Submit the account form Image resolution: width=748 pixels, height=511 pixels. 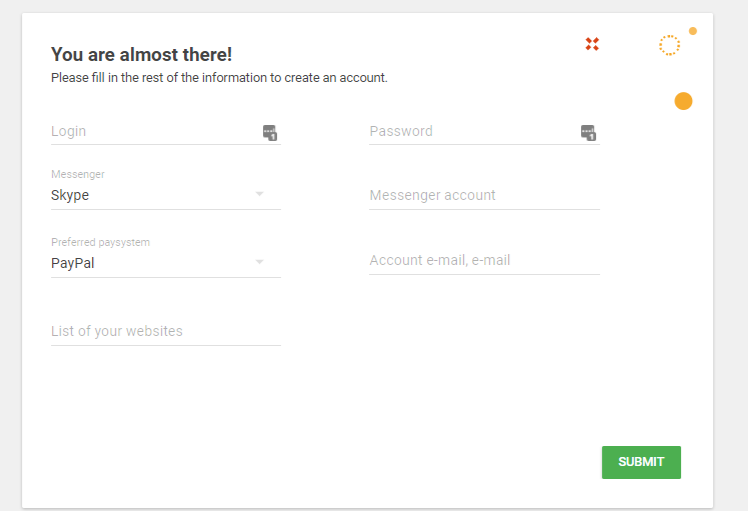coord(641,462)
